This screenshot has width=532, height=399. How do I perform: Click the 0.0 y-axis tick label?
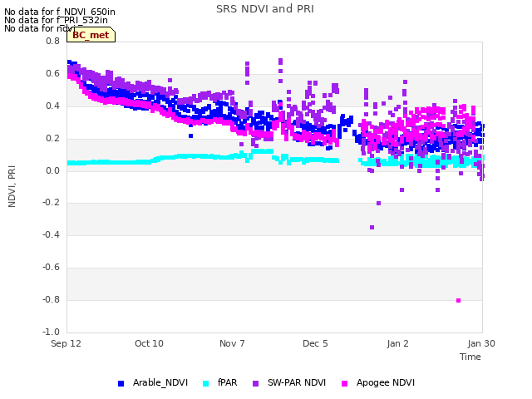tap(52, 170)
